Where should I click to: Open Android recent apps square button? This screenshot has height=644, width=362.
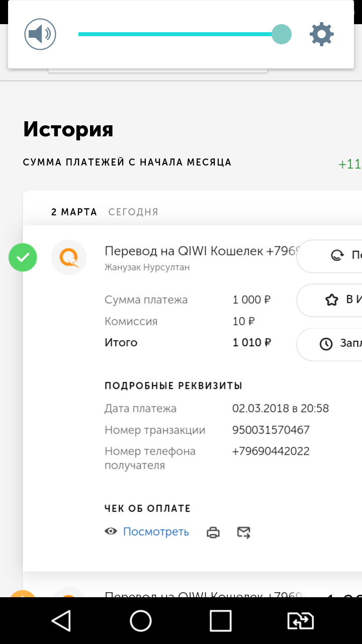[221, 621]
